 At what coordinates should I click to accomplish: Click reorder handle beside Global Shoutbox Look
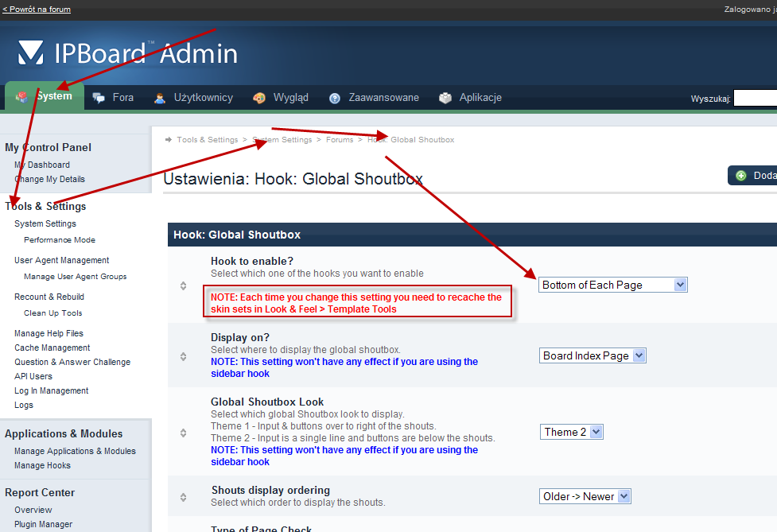point(183,433)
